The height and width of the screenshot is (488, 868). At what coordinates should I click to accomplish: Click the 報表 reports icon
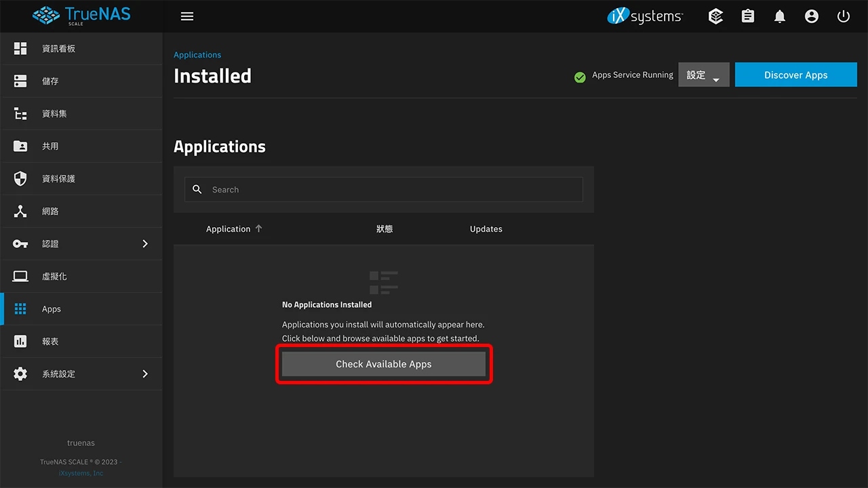[20, 341]
